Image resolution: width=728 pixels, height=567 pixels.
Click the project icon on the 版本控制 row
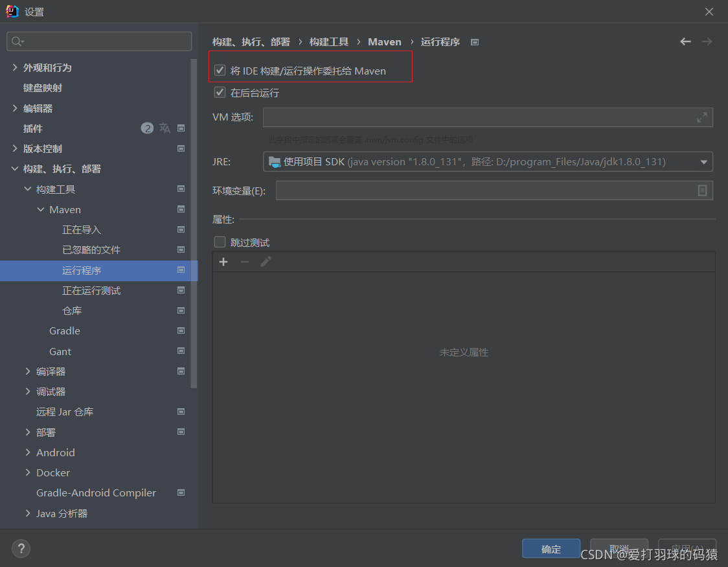tap(181, 148)
